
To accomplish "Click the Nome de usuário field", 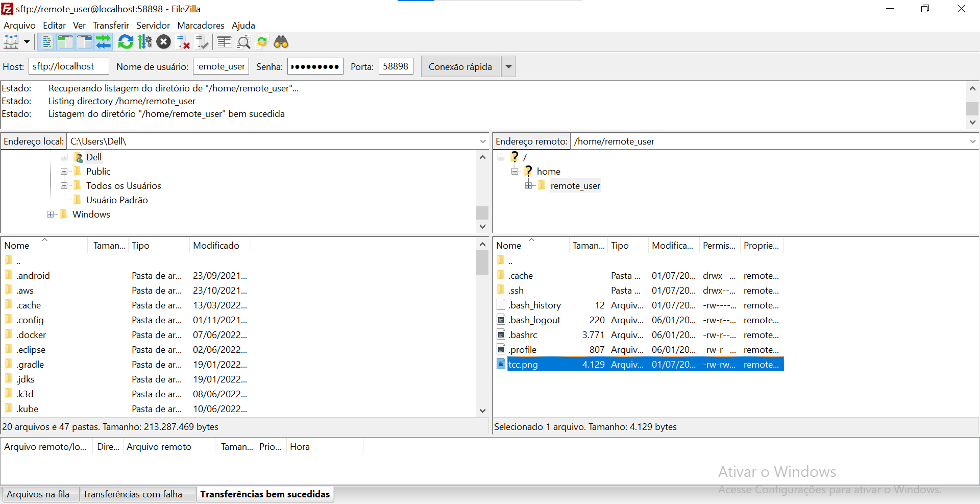I will pos(221,66).
